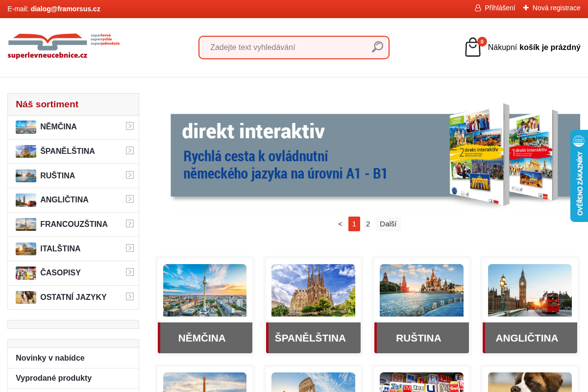Expand the Časopisy category arrow
Screen dimensions: 588x392
click(x=130, y=272)
